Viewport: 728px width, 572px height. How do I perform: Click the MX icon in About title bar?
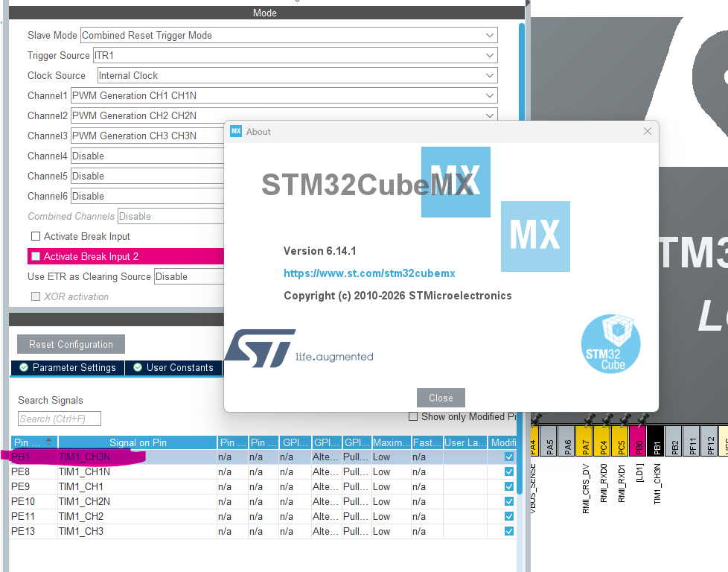(x=236, y=131)
